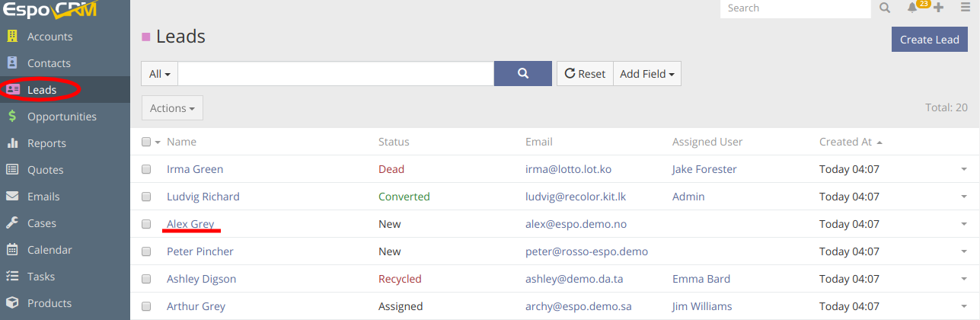
Task: Go to Reports in the sidebar
Action: 46,143
